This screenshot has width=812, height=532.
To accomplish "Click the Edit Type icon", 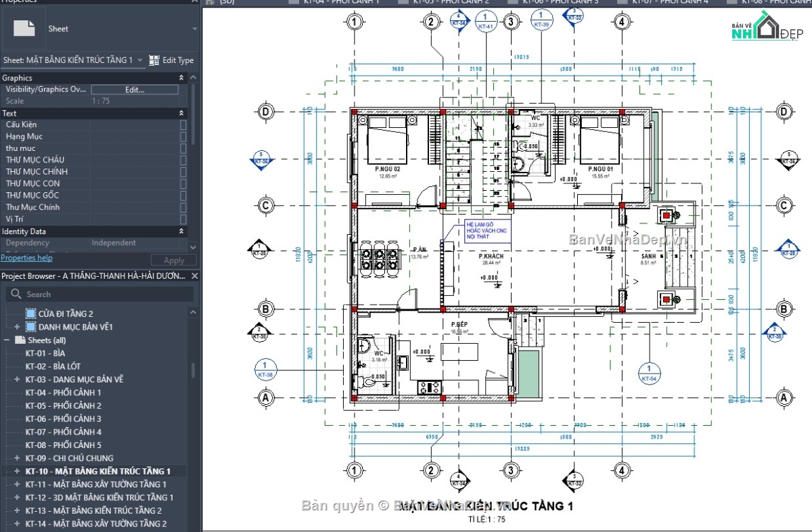I will coord(154,60).
